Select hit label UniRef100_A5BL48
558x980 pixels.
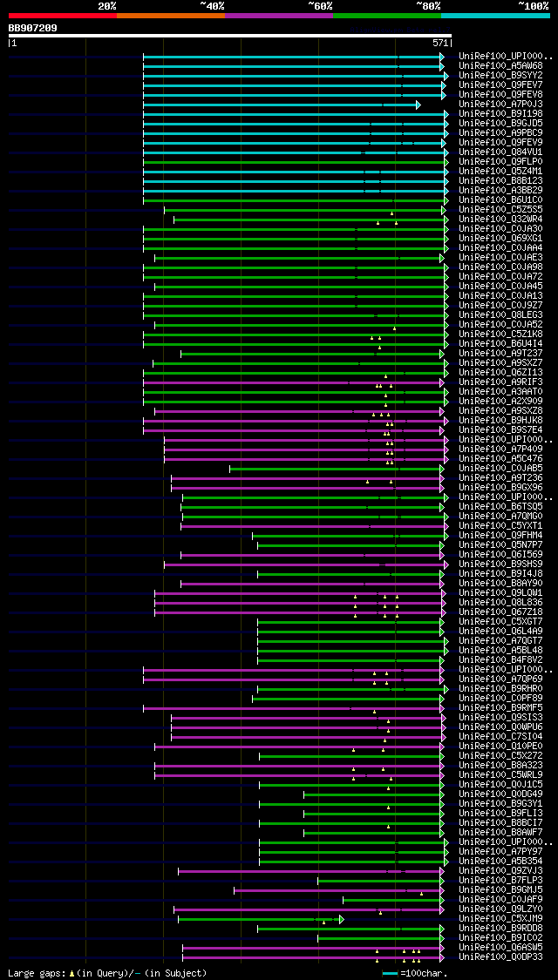click(501, 651)
